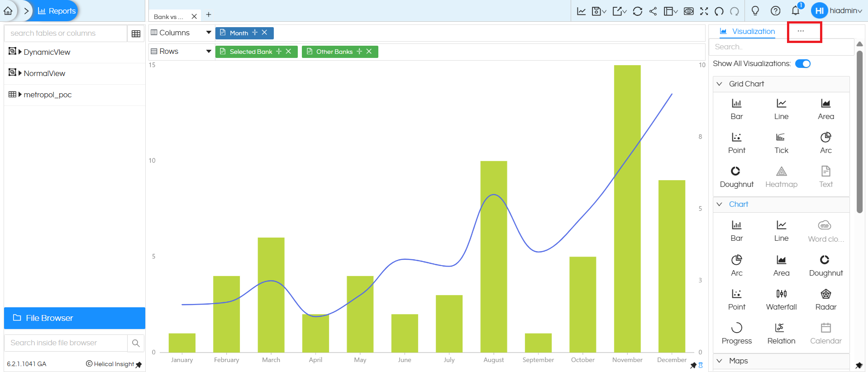Screen dimensions: 868x372
Task: Click the Reports breadcrumb button
Action: (x=57, y=11)
